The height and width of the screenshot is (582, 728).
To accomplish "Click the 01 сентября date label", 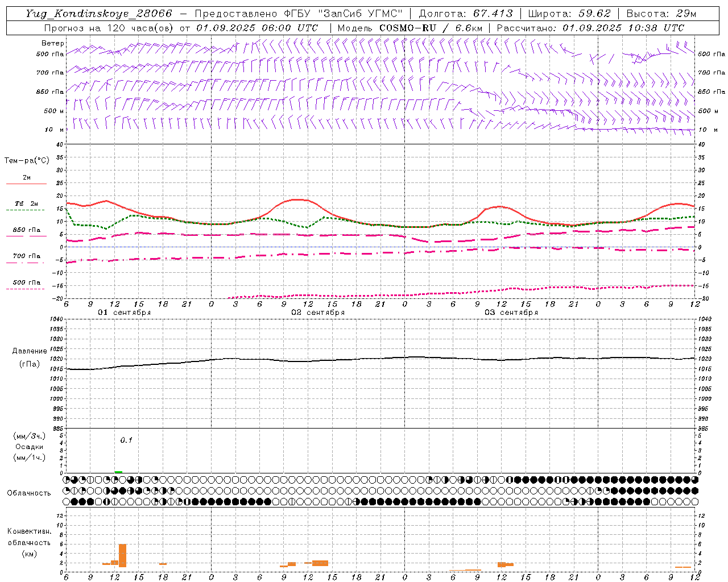I will [x=125, y=313].
